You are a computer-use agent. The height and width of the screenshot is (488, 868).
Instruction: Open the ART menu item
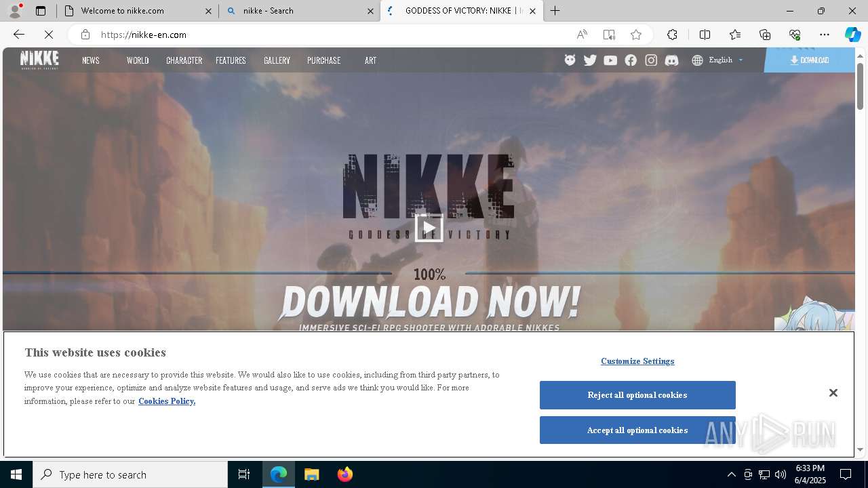370,60
